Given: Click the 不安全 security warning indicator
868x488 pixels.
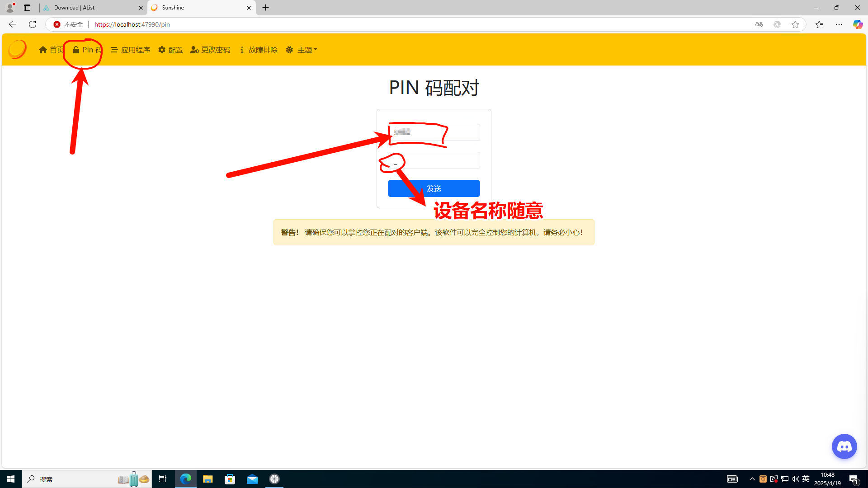Looking at the screenshot, I should pyautogui.click(x=69, y=24).
